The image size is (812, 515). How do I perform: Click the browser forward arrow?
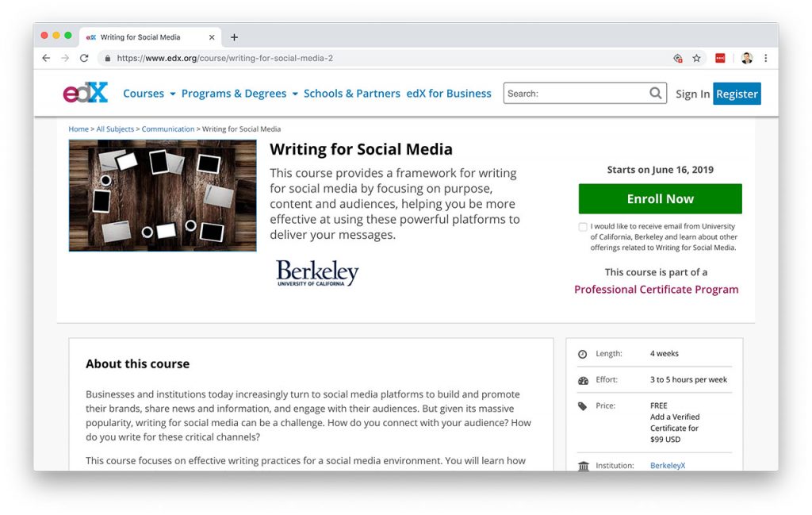click(65, 58)
